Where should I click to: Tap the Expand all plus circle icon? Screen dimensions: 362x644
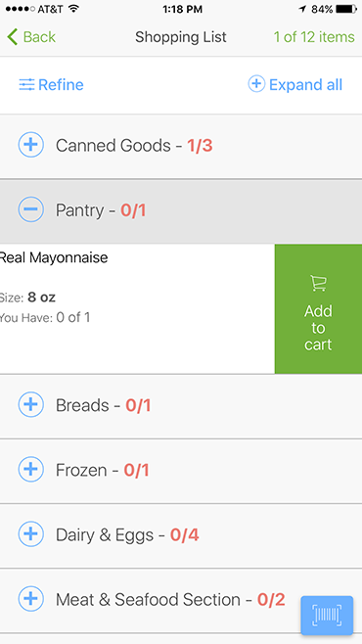[256, 84]
